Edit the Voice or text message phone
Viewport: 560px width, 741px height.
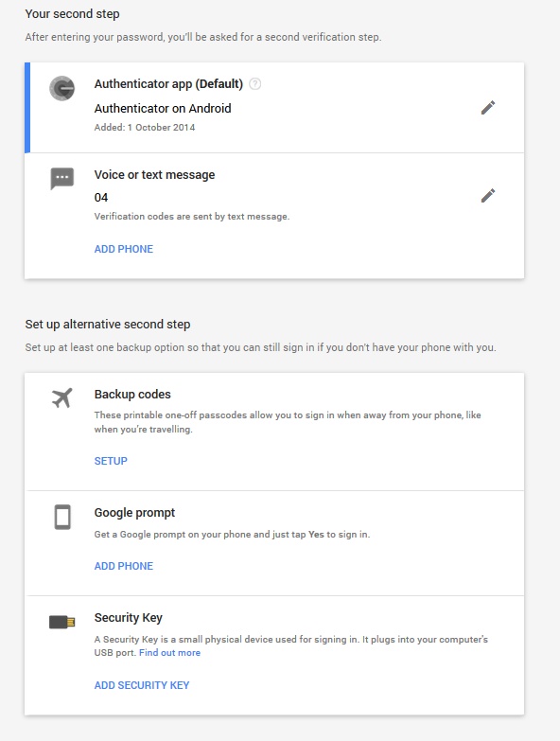point(488,196)
